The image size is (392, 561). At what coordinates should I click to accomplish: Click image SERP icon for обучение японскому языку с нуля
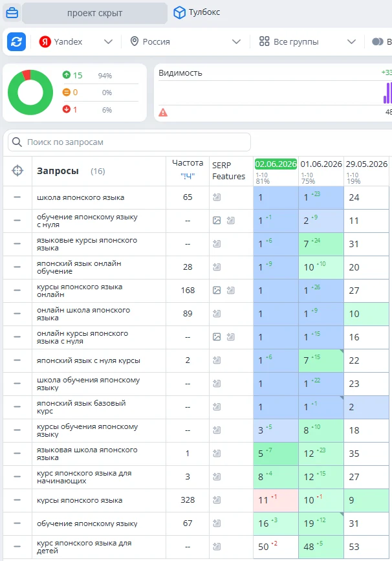[x=217, y=221]
